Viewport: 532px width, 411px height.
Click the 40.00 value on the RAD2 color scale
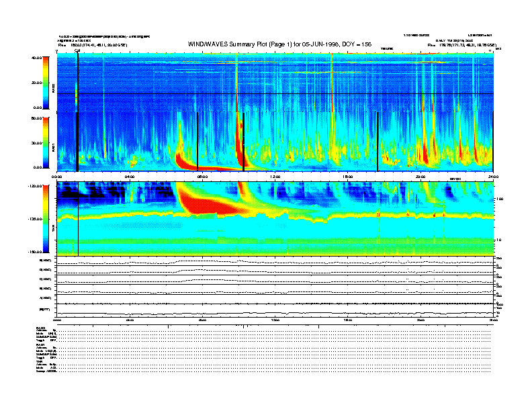point(37,58)
